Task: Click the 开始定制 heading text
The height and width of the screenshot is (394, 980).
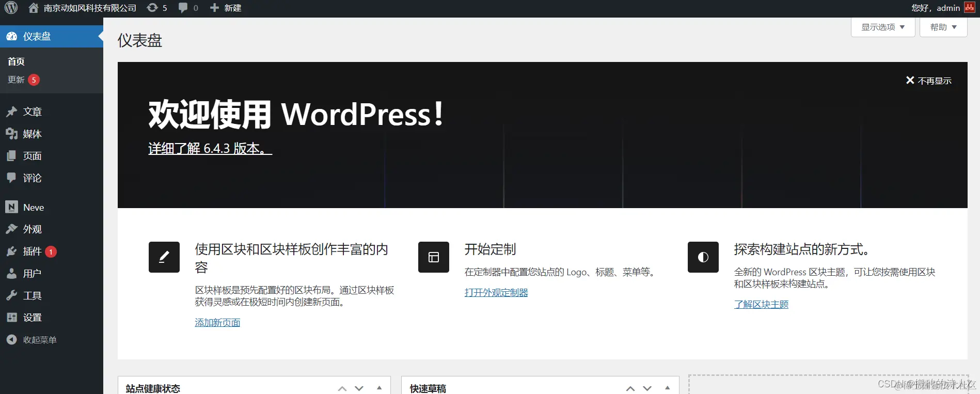Action: [x=490, y=249]
